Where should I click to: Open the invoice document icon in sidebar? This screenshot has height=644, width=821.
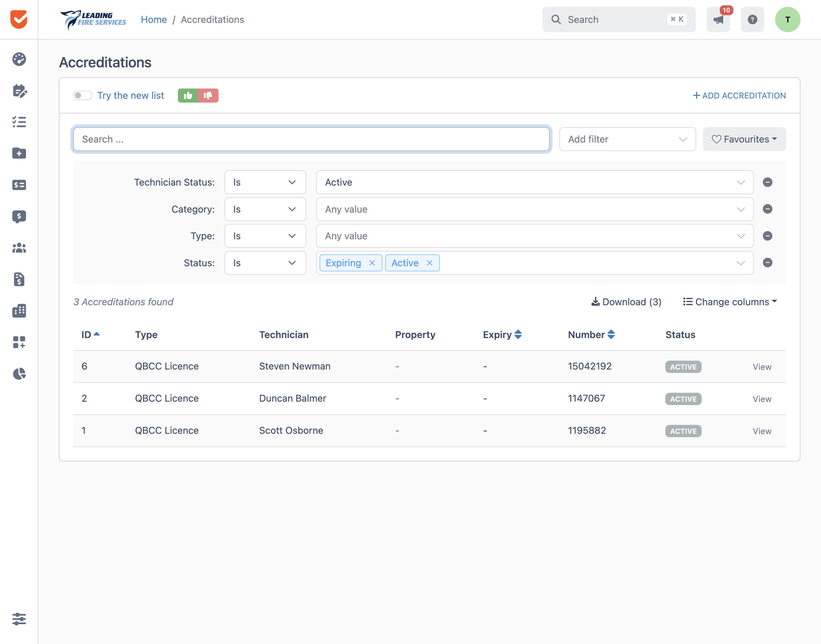coord(19,279)
